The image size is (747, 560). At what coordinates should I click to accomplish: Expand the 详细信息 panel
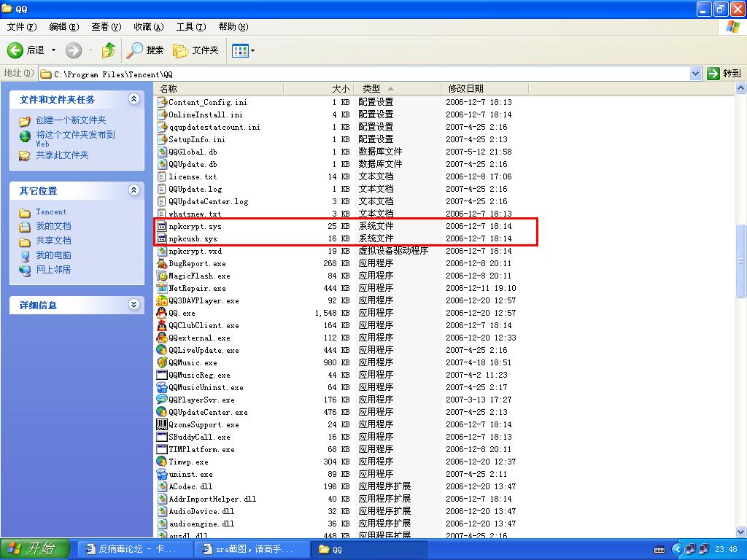134,305
